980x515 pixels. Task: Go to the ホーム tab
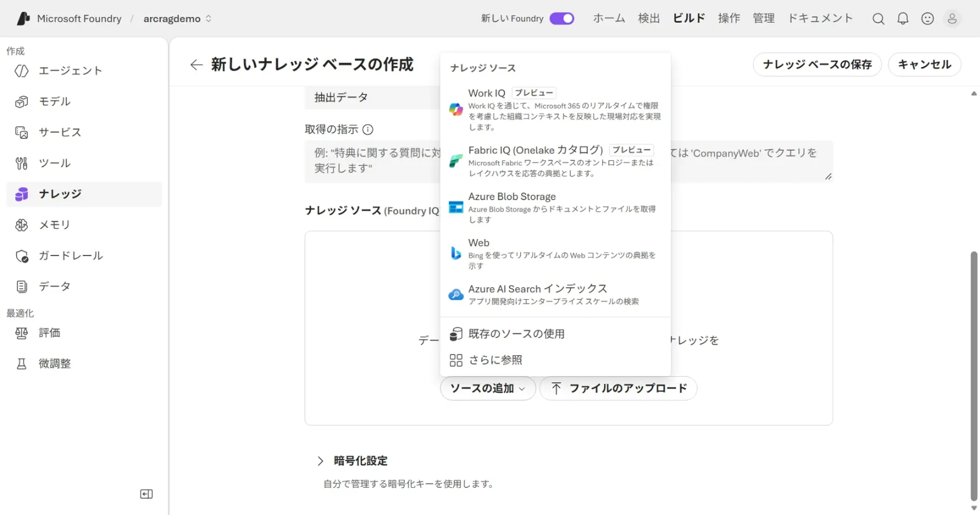(609, 18)
